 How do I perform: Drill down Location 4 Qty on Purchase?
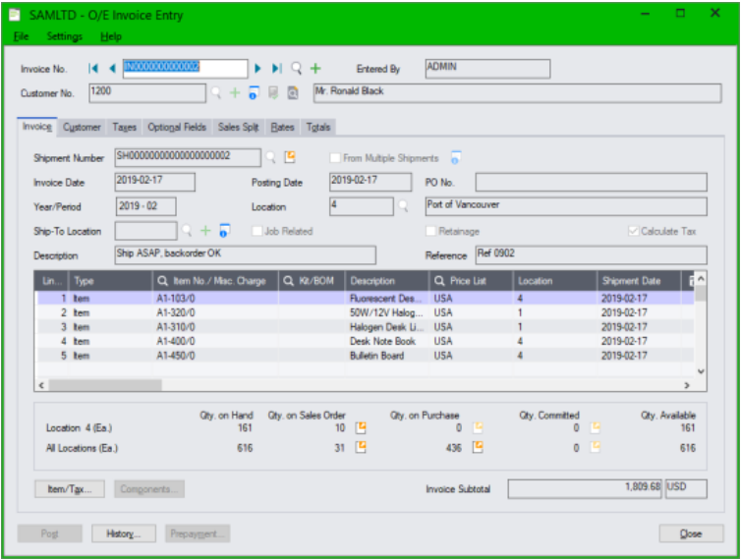478,427
